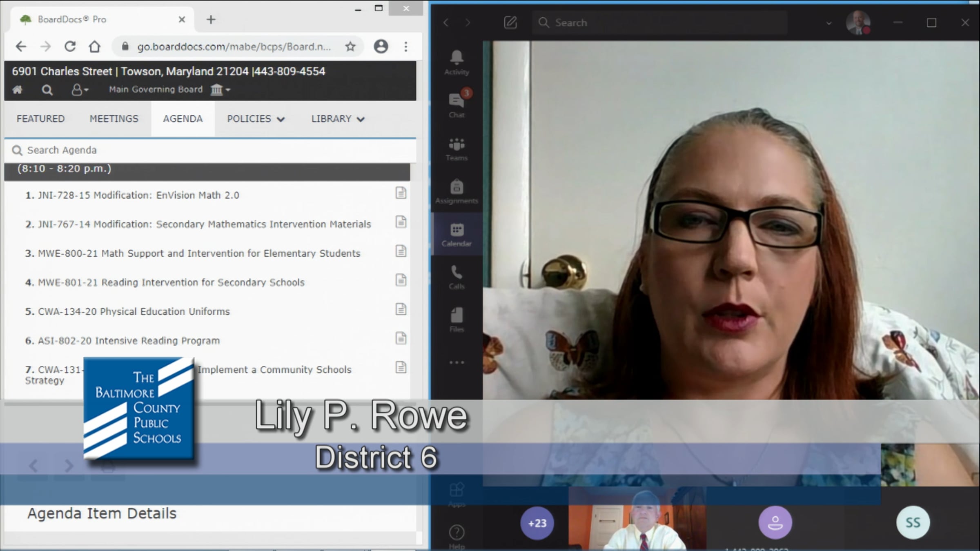Open document icon for Physical Education Uniforms
Screen dimensions: 980x551
(401, 309)
